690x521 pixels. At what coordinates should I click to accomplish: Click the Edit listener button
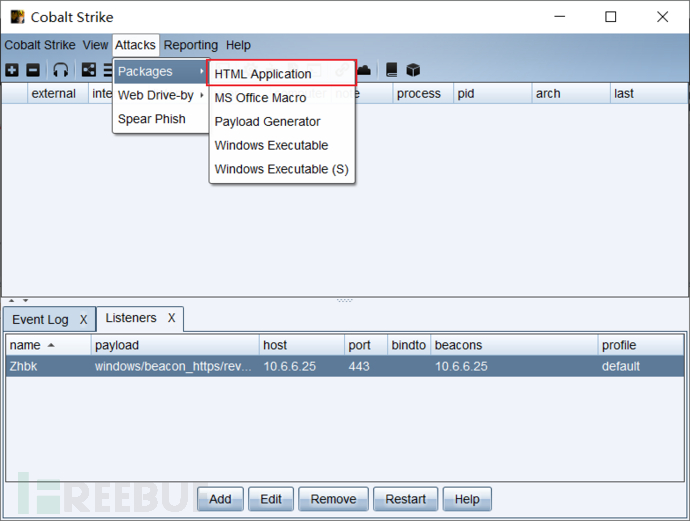point(271,499)
